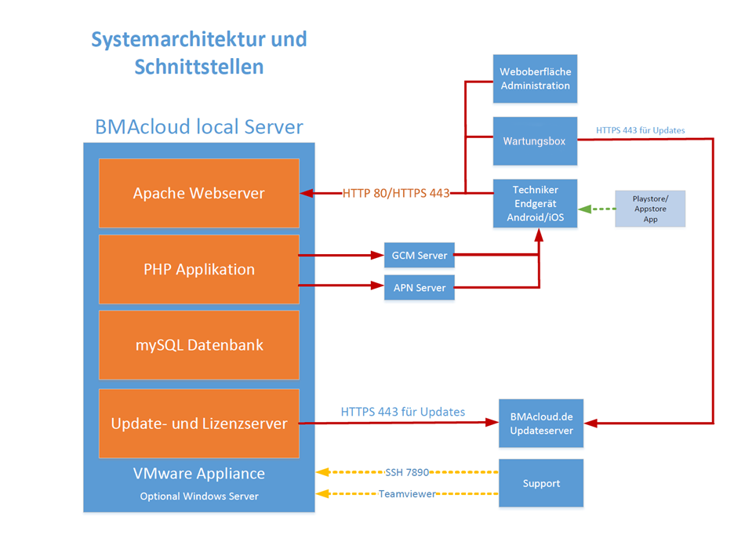This screenshot has width=756, height=560.
Task: Select the Wartungsbox node
Action: click(535, 141)
